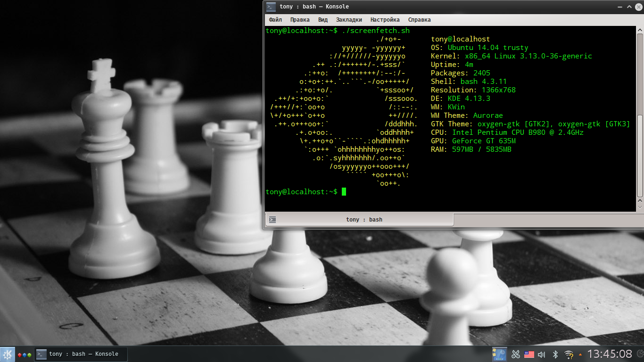Click the 'tony : bash — Konsole' taskbar entry
The height and width of the screenshot is (362, 644).
(81, 354)
